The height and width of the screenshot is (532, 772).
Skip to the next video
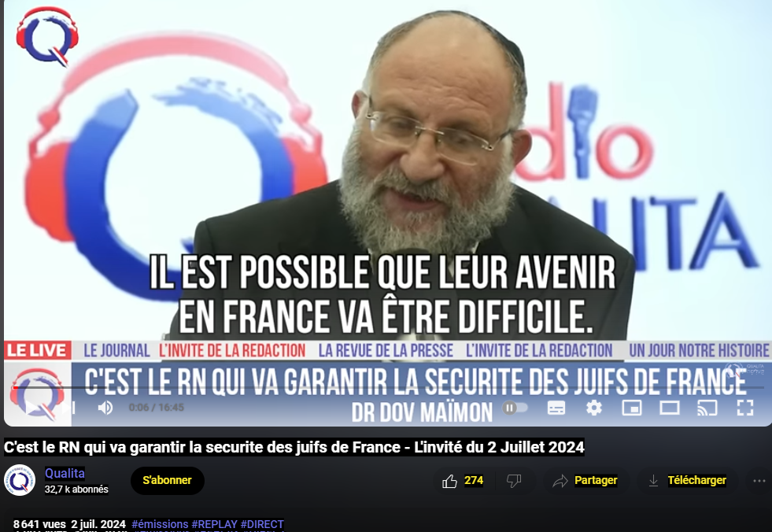tap(69, 408)
